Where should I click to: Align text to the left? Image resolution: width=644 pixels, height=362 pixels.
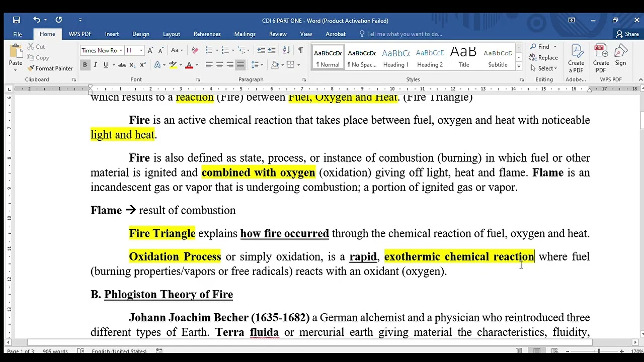tap(209, 65)
